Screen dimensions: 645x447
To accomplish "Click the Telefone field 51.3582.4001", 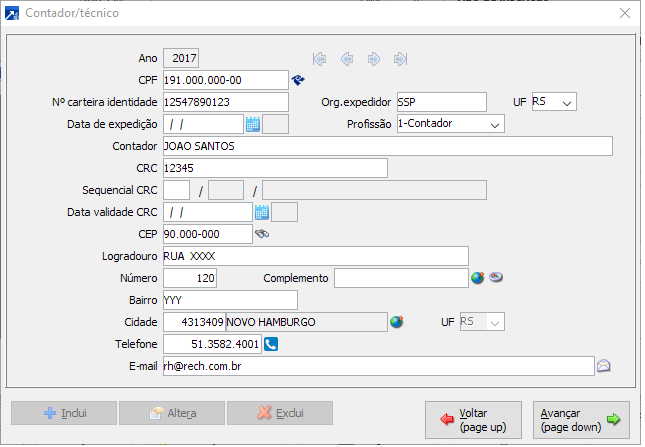I will click(212, 344).
